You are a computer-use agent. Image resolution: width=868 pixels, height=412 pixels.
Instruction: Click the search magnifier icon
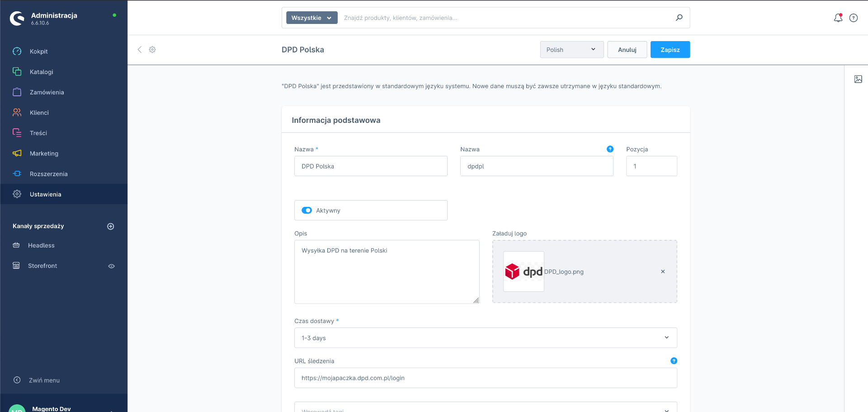coord(679,18)
